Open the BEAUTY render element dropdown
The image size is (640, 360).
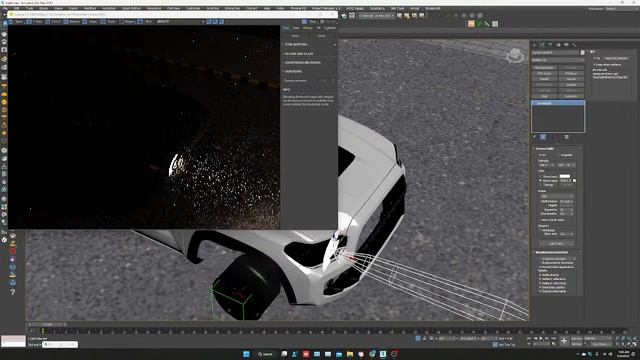[180, 22]
